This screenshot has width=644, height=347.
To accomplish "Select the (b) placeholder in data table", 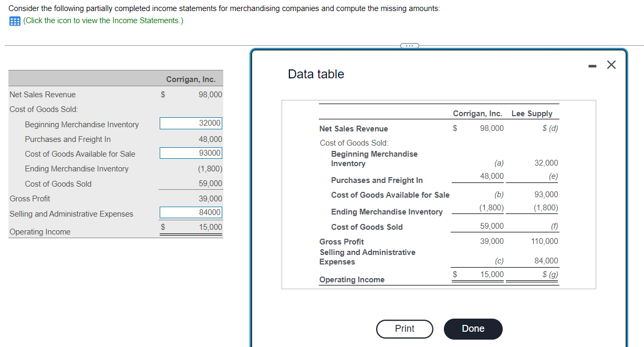I will click(498, 195).
